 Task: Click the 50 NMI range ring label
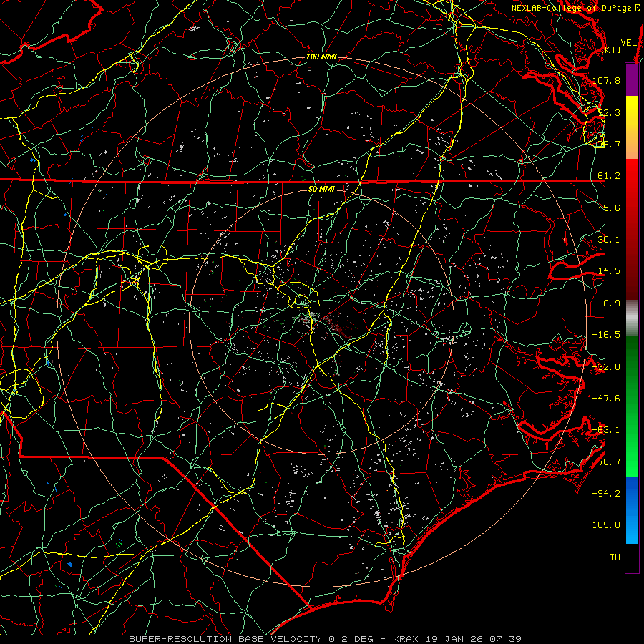(321, 189)
